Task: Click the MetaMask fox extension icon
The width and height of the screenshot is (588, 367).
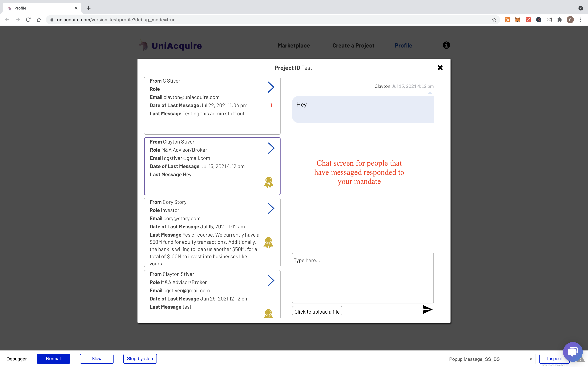Action: tap(518, 20)
